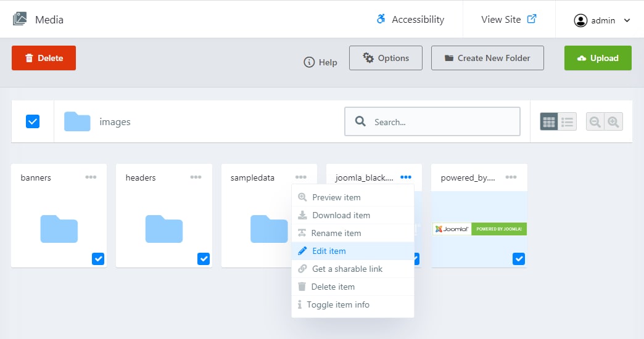Switch to list view icon
The image size is (644, 339).
pos(568,122)
